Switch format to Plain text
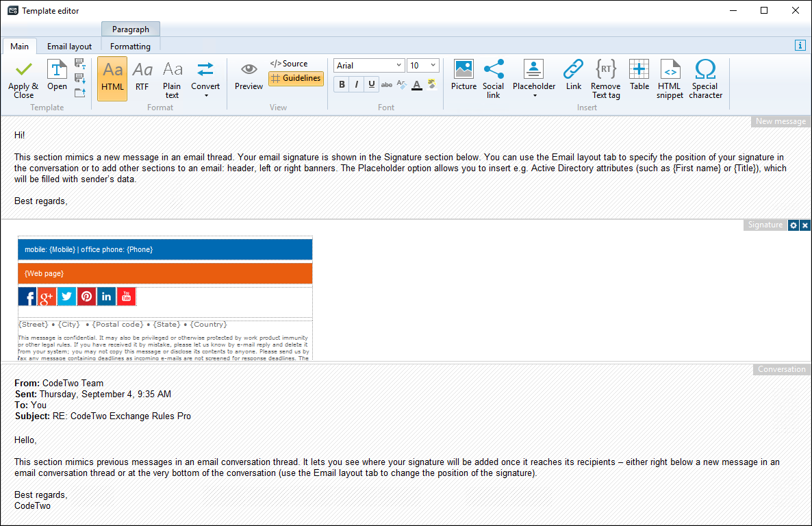812x526 pixels. point(172,79)
